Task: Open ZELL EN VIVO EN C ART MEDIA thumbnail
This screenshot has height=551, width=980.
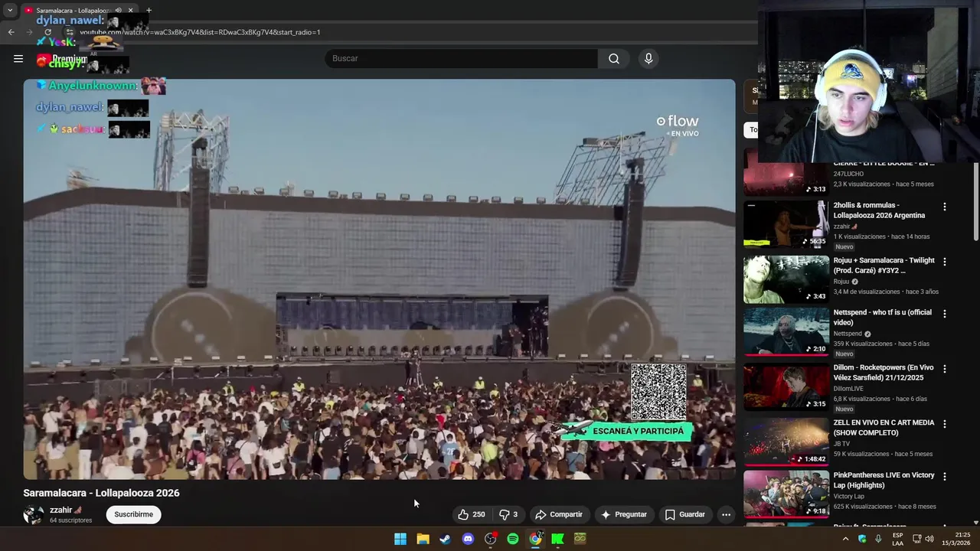Action: [x=786, y=442]
